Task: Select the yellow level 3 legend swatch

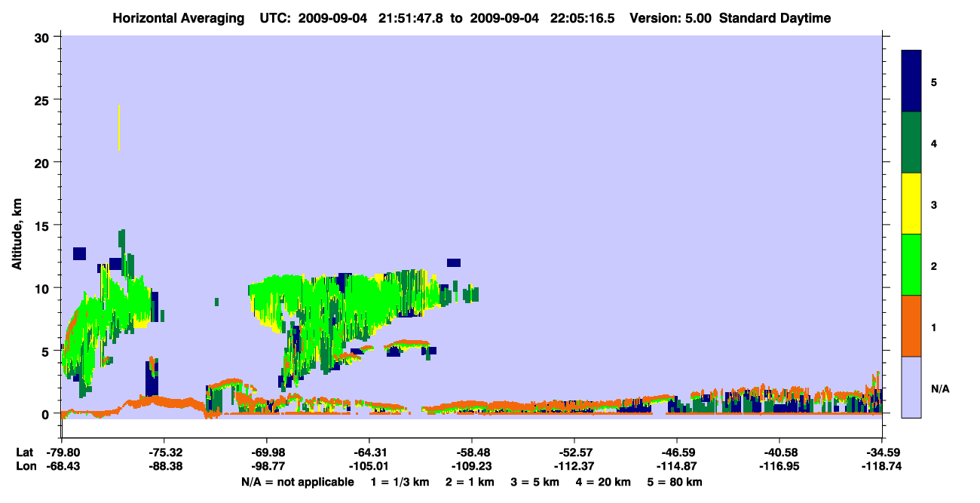Action: click(x=911, y=204)
